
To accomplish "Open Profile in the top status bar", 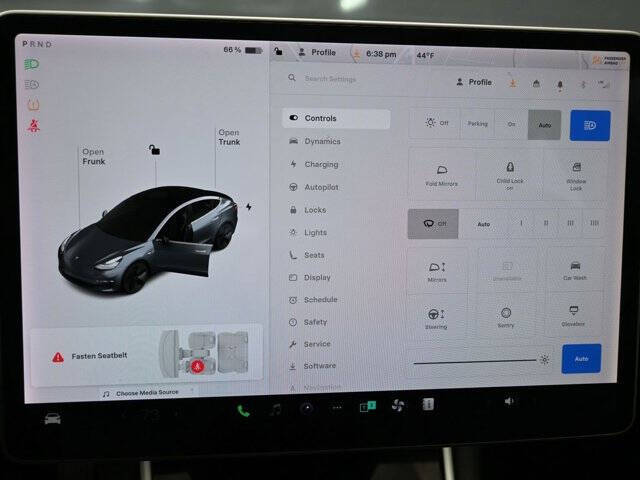I will (317, 52).
